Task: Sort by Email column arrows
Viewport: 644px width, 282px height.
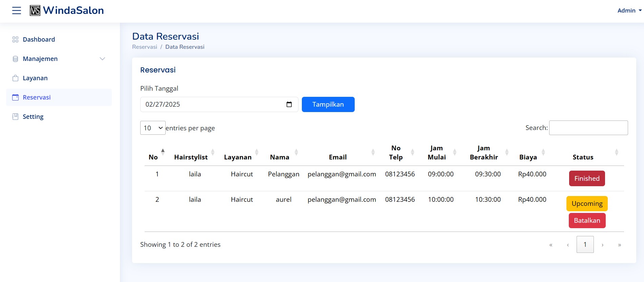Action: (x=373, y=152)
